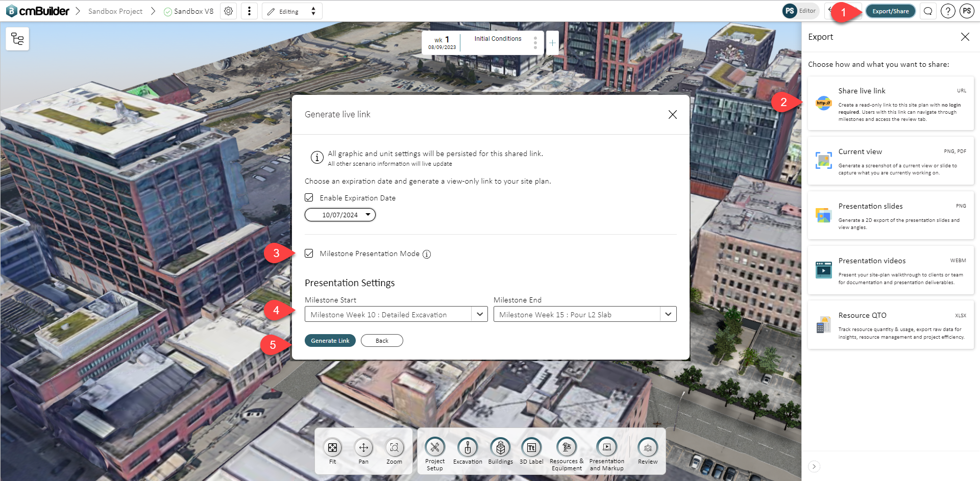Click Generate Link button
The width and height of the screenshot is (980, 481).
click(x=330, y=341)
